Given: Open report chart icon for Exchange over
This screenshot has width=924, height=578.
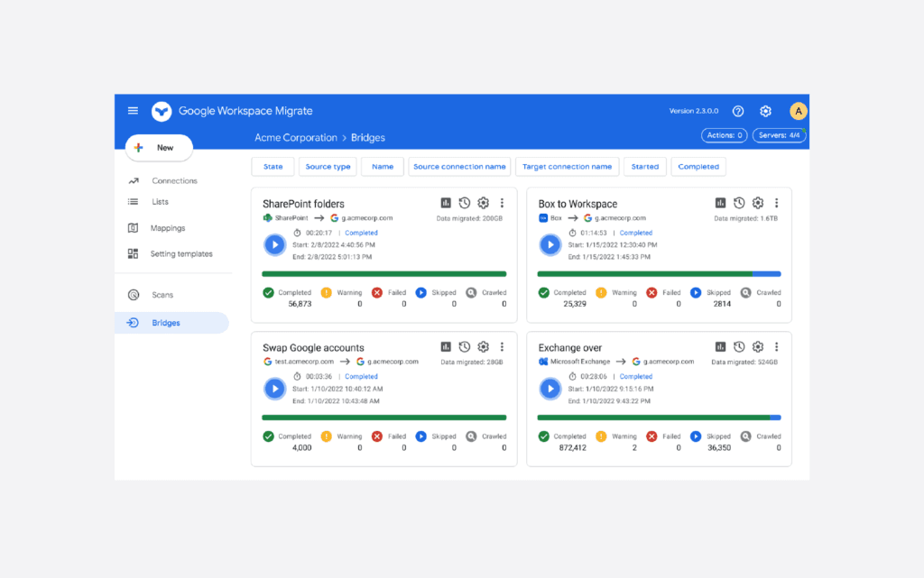Looking at the screenshot, I should coord(720,346).
